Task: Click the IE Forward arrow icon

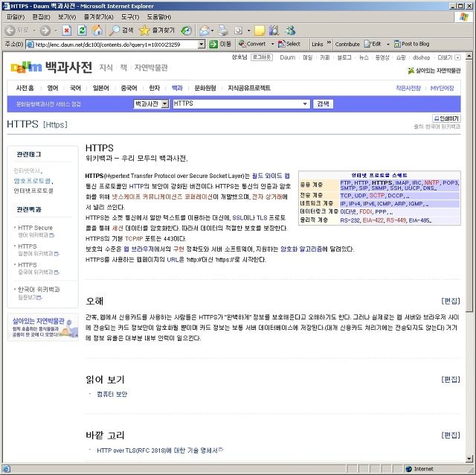Action: tap(45, 31)
